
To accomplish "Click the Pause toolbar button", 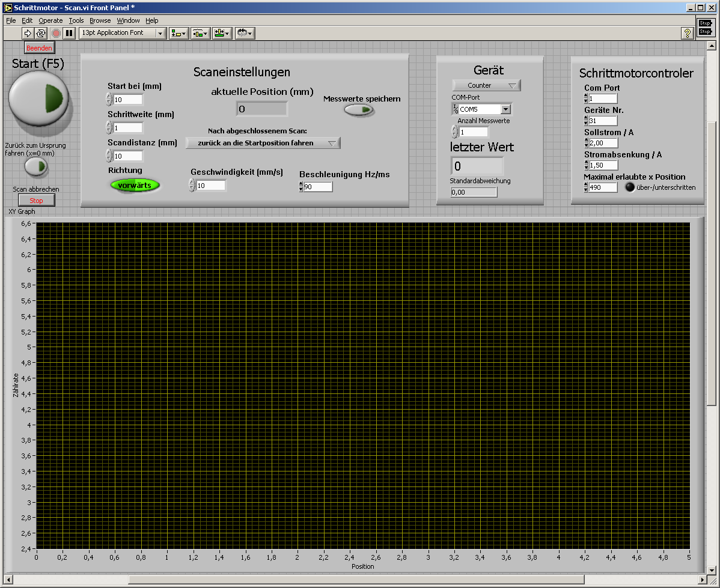I will [69, 33].
